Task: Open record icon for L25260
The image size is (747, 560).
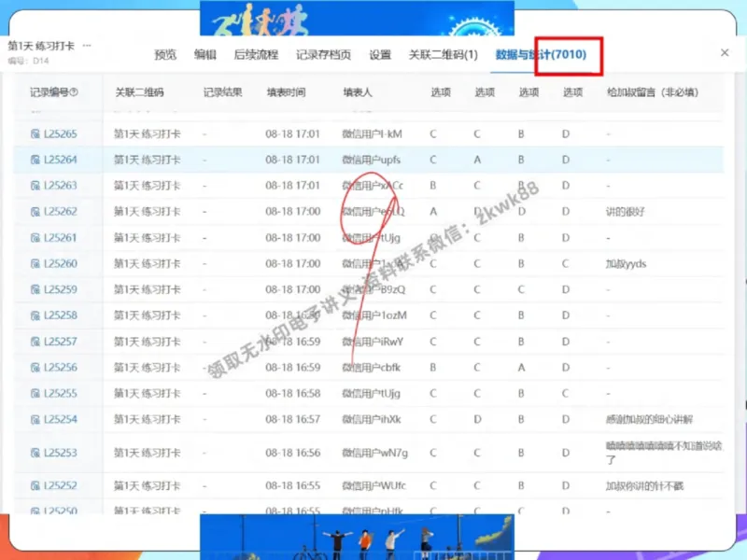Action: coord(35,263)
